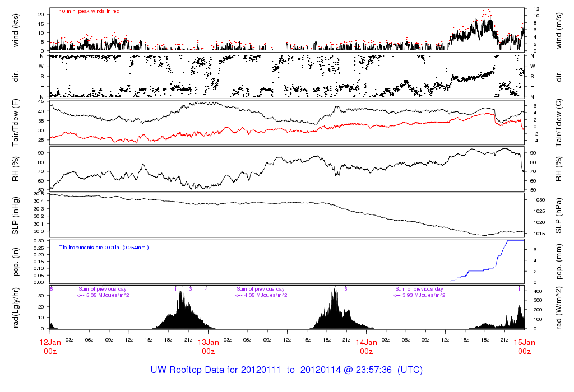
Task: Click the '15Jan' date label
Action: pyautogui.click(x=525, y=343)
